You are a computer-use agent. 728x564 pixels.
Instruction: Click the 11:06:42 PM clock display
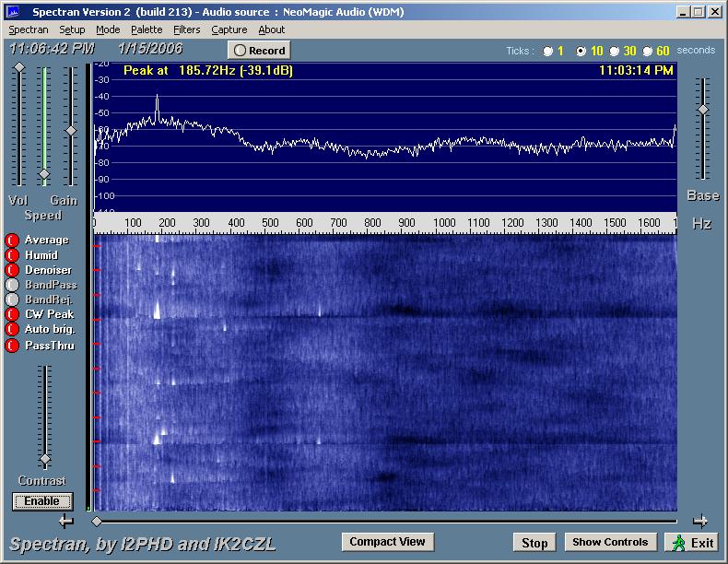[x=52, y=49]
